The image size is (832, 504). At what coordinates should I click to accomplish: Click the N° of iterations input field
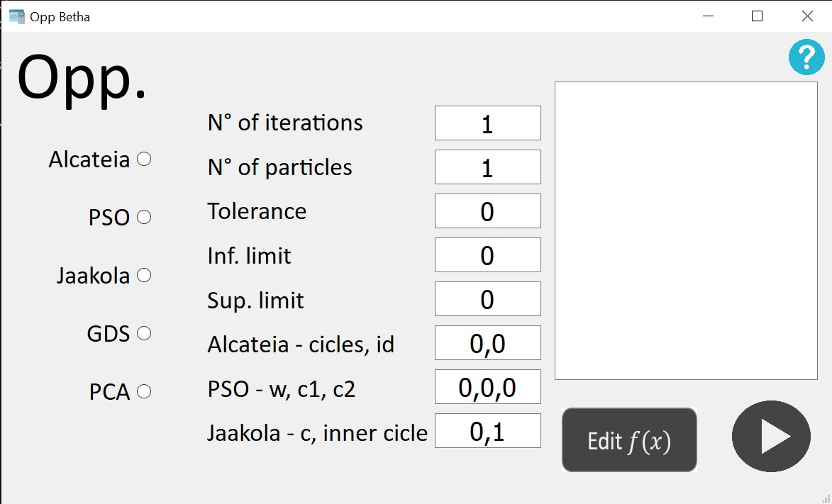pyautogui.click(x=487, y=123)
